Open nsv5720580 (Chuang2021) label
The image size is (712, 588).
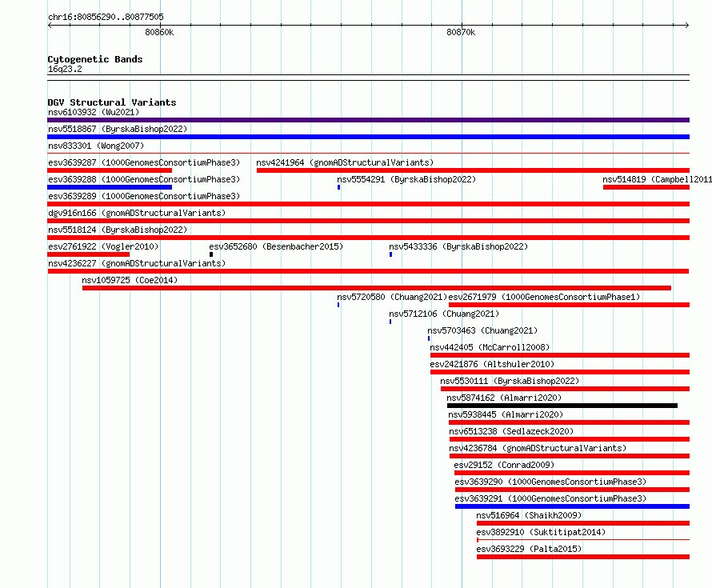[x=392, y=297]
